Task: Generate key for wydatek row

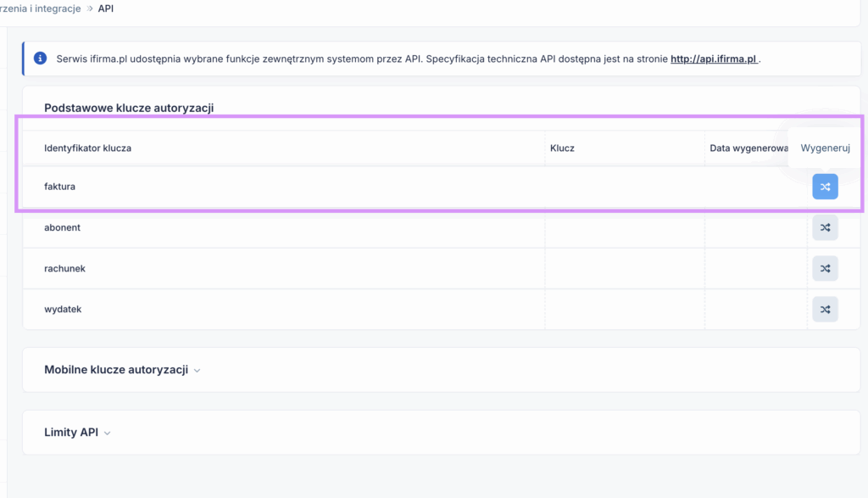Action: pos(825,309)
